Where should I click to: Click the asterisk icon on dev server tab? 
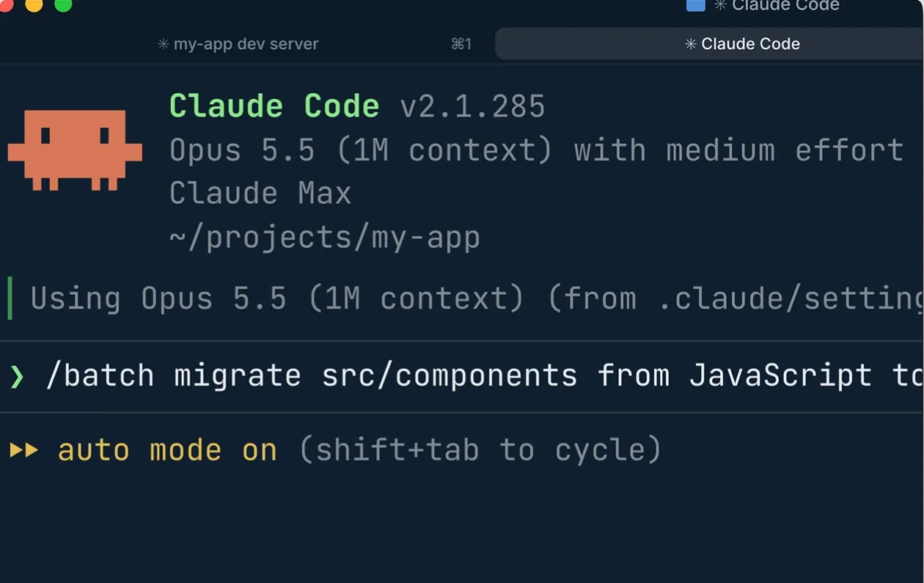point(163,44)
